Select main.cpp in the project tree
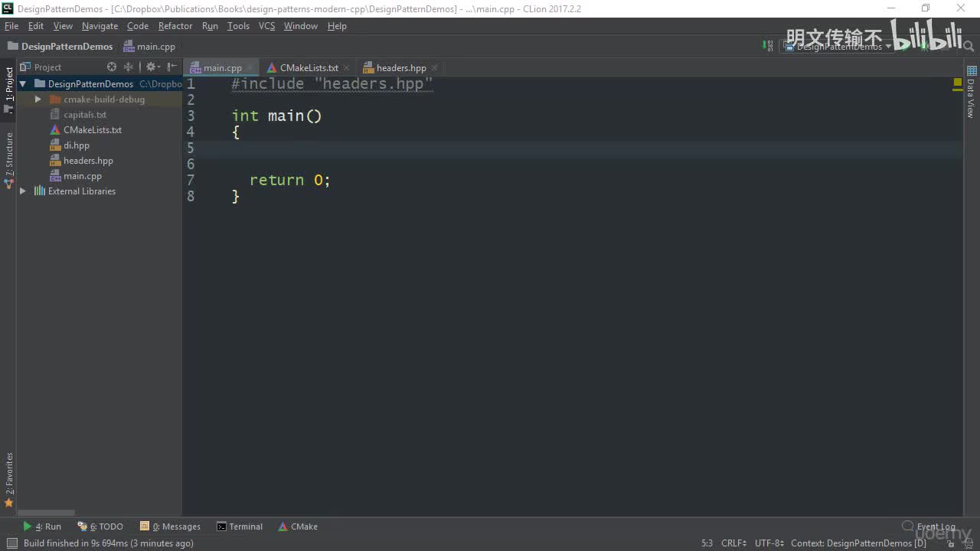 (83, 176)
